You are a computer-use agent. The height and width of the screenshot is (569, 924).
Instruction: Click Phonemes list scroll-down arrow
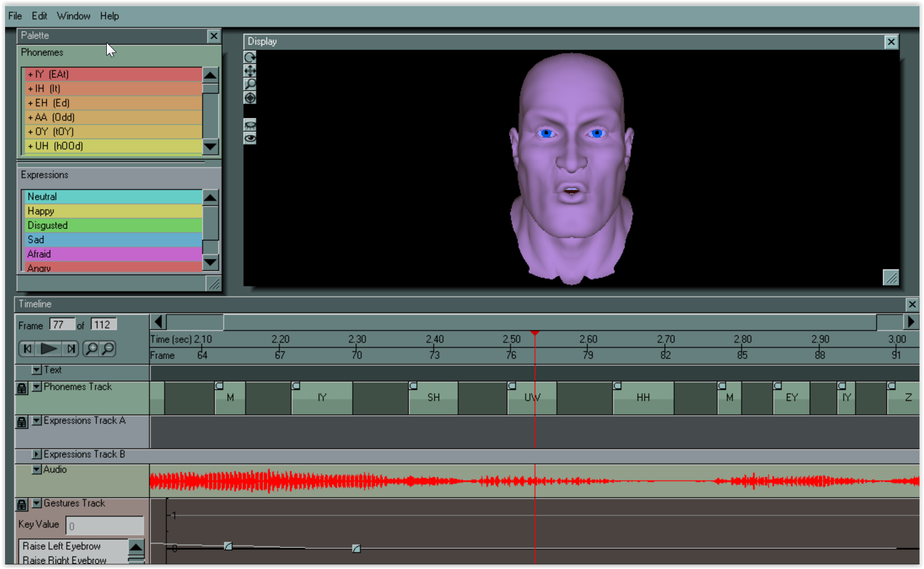[x=210, y=147]
